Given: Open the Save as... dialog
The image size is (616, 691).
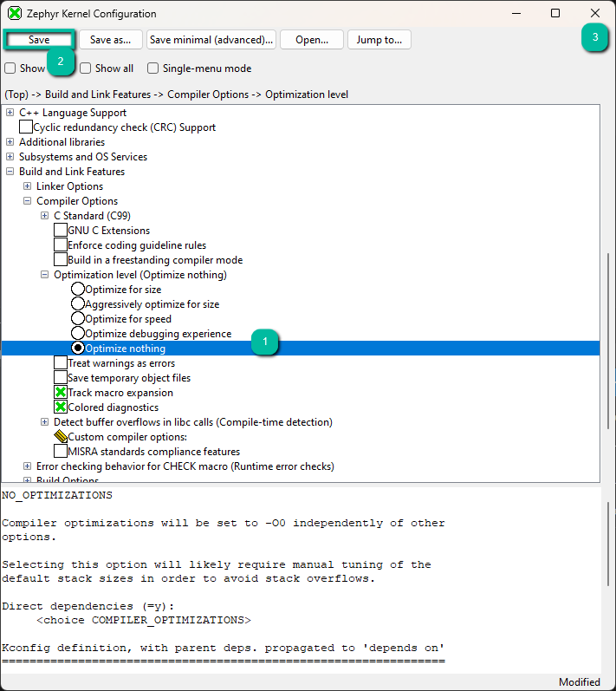Looking at the screenshot, I should pyautogui.click(x=110, y=40).
